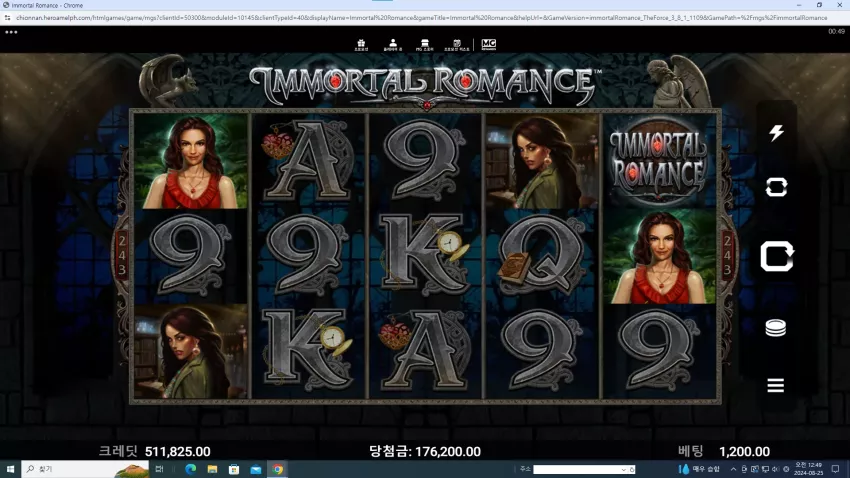
Task: Click the MG logo in top bar
Action: (x=488, y=44)
